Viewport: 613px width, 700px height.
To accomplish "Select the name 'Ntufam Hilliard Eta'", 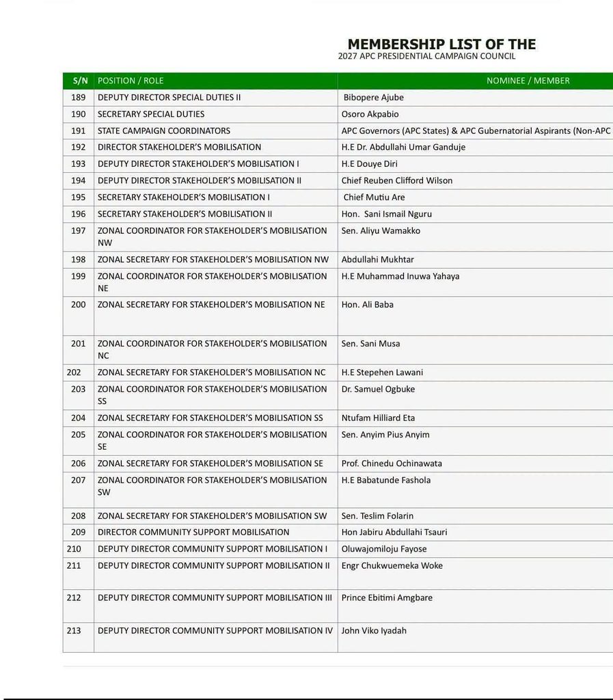I will [378, 418].
